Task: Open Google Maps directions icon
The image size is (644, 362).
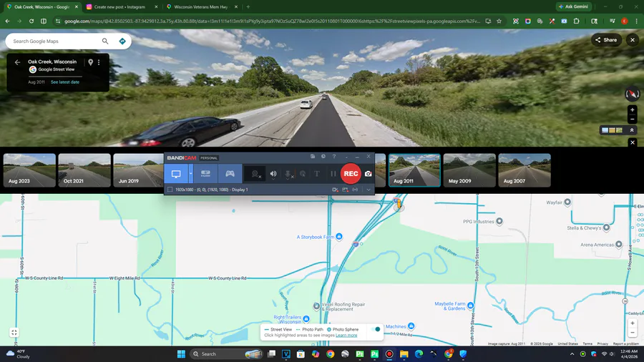Action: (122, 41)
